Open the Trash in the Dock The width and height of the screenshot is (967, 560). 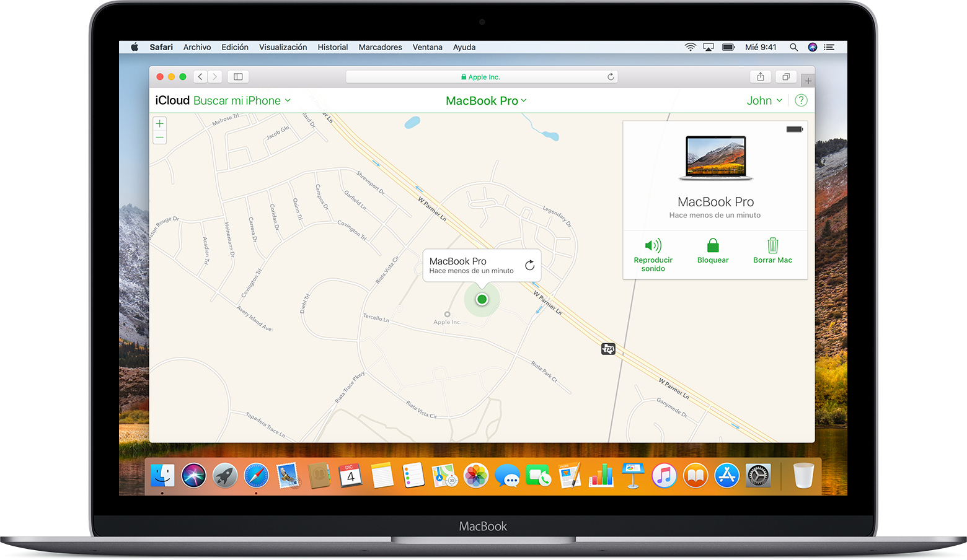(803, 476)
